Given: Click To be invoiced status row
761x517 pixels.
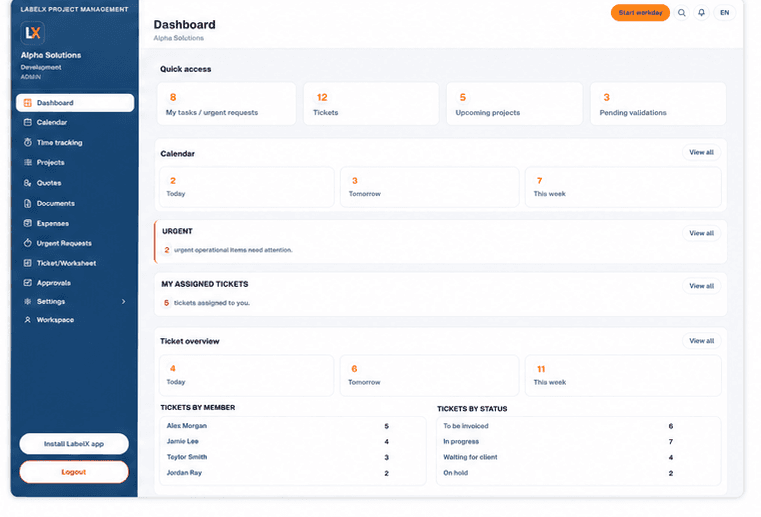Looking at the screenshot, I should click(x=579, y=426).
